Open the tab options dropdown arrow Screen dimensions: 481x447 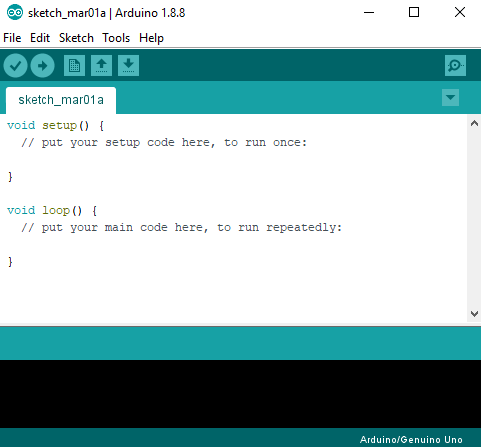(450, 97)
